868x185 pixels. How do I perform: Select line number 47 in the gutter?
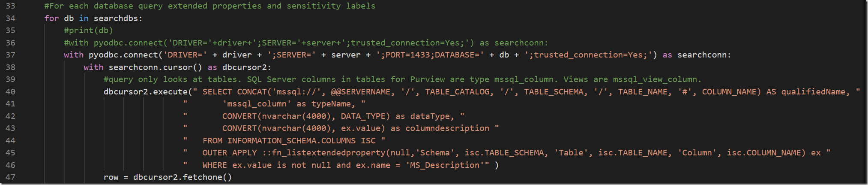(x=10, y=177)
